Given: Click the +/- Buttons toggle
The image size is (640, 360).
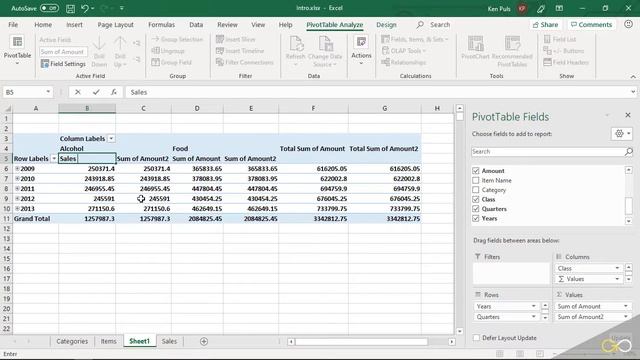Looking at the screenshot, I should point(563,51).
